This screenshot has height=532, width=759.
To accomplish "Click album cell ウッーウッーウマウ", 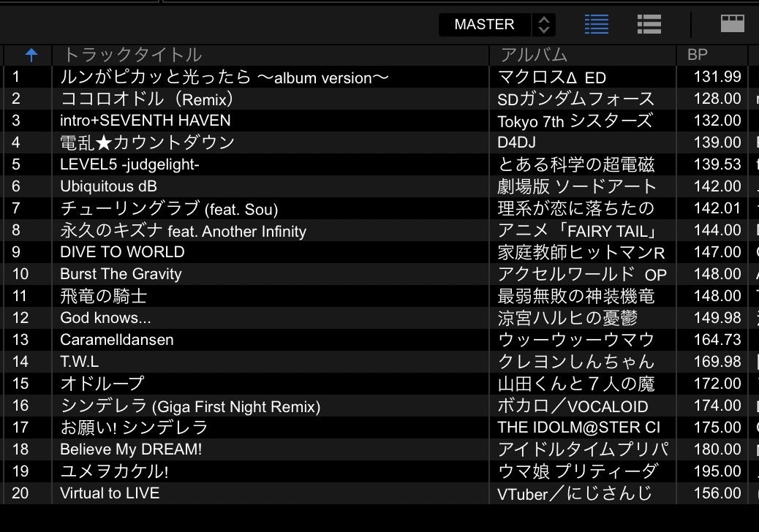I will pyautogui.click(x=576, y=340).
